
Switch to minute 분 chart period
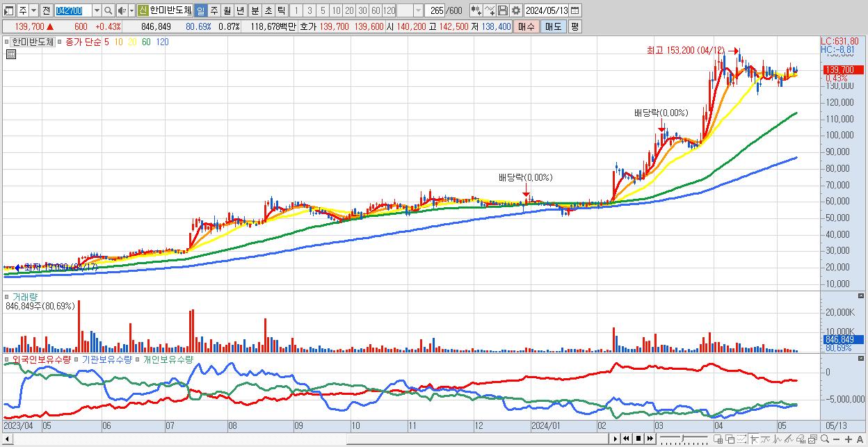[x=254, y=10]
